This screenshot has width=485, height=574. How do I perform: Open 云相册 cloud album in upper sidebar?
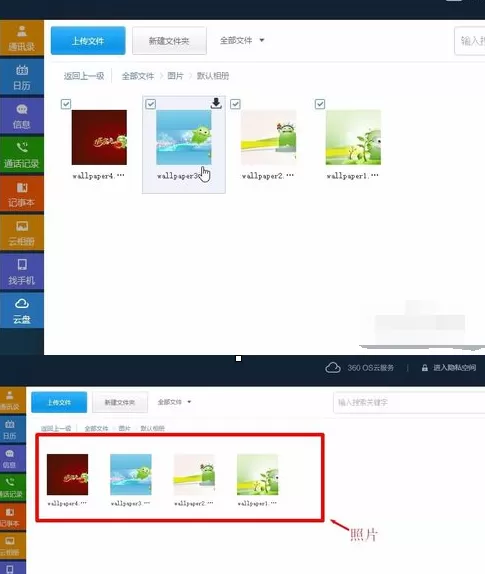22,233
